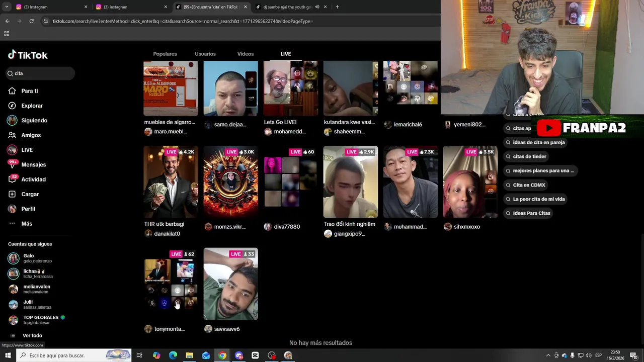Viewport: 644px width, 362px height.
Task: Select the LIVE results tab
Action: tap(286, 54)
